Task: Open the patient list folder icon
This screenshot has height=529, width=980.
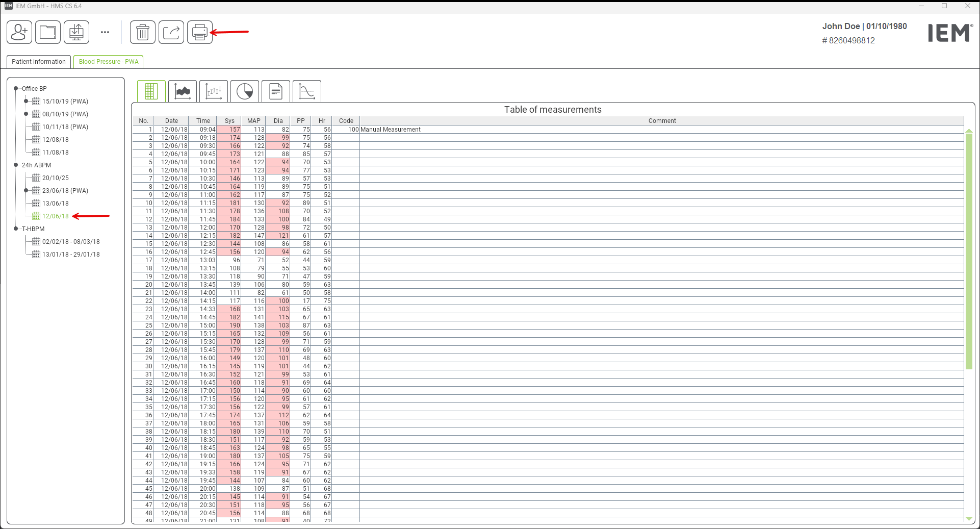Action: [x=48, y=33]
